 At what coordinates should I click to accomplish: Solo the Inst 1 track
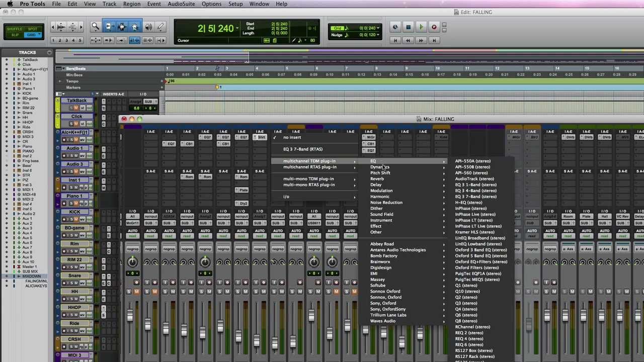[x=70, y=188]
